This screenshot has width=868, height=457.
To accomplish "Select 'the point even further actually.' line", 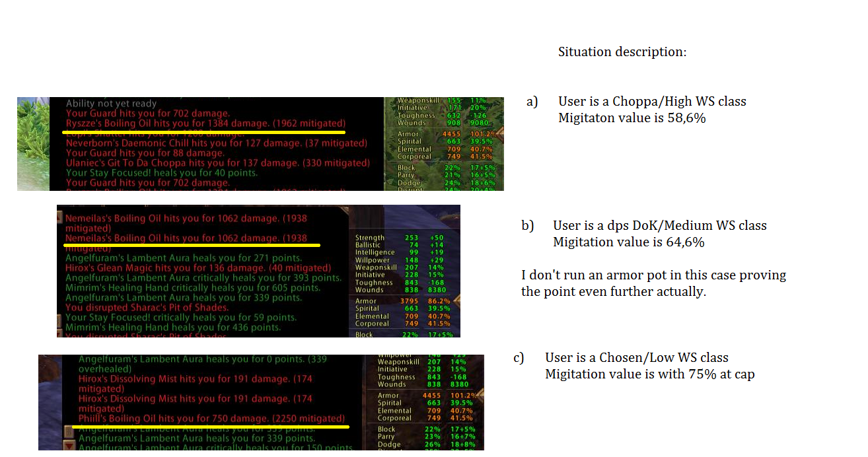I will point(614,292).
